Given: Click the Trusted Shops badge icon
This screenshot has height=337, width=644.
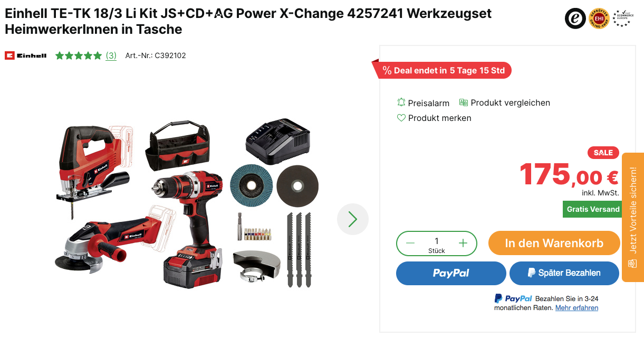Looking at the screenshot, I should pyautogui.click(x=575, y=18).
